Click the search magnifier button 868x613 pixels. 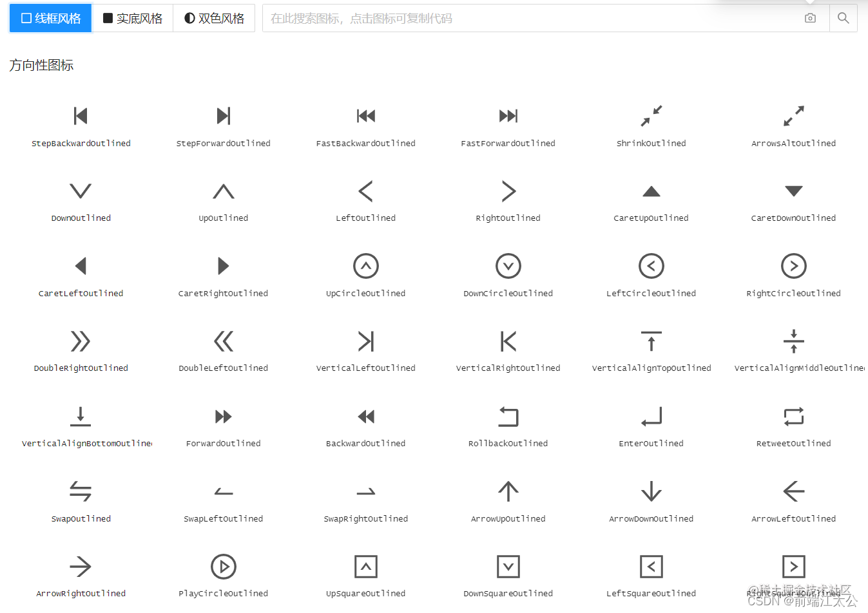coord(843,18)
